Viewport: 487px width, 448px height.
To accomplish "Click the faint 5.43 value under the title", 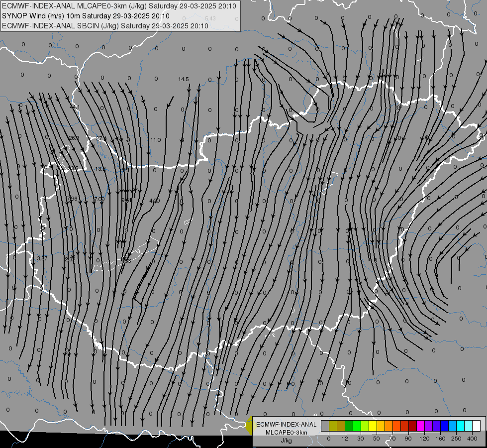I will coord(210,18).
